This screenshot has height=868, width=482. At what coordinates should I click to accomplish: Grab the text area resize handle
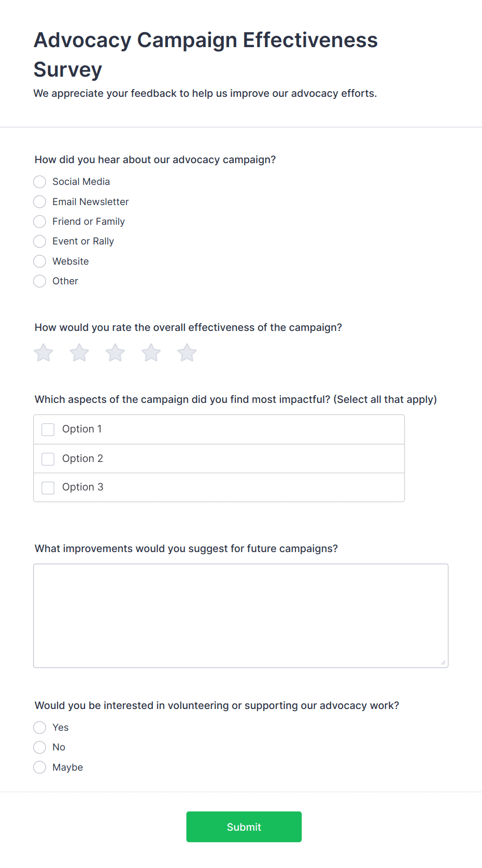pyautogui.click(x=443, y=662)
